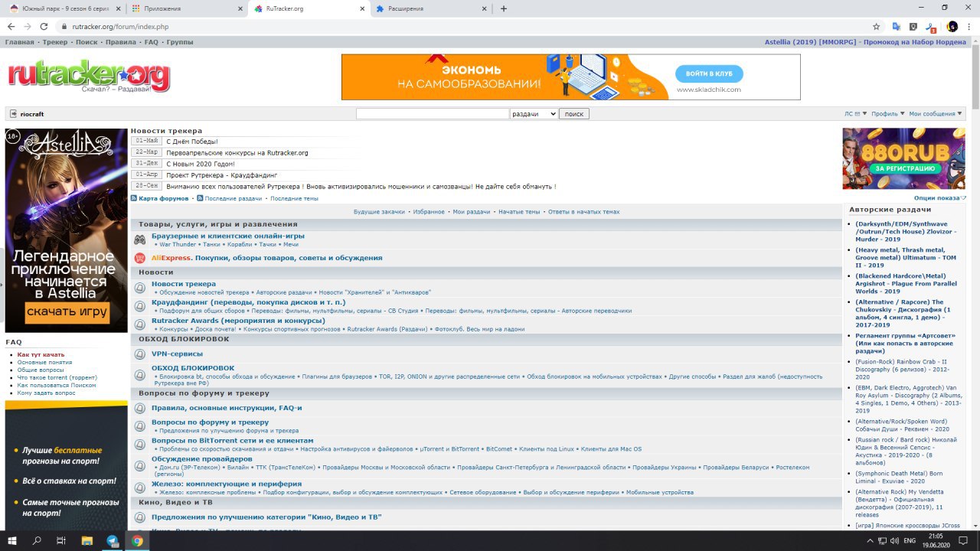Open Task View on the taskbar
This screenshot has width=980, height=551.
click(x=61, y=541)
